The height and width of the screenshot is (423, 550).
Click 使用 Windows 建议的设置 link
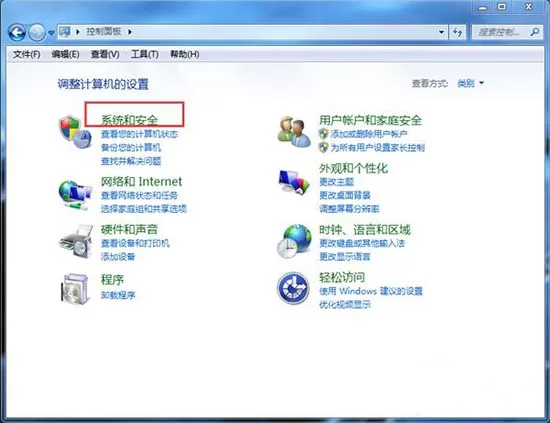click(371, 291)
